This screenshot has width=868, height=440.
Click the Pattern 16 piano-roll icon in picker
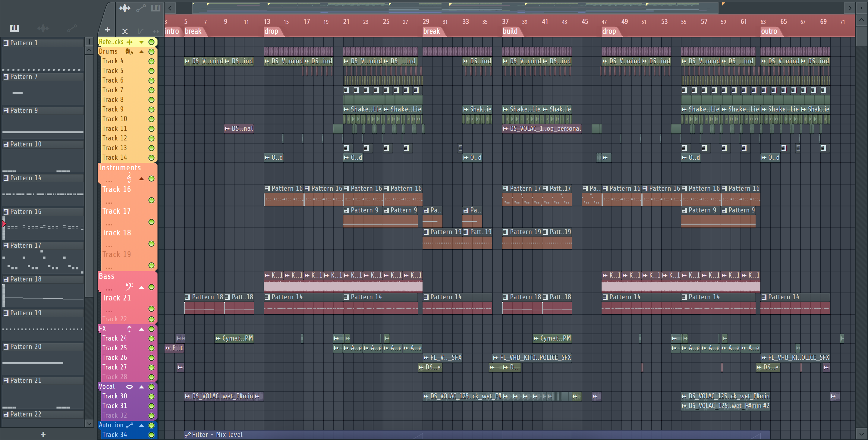point(6,212)
